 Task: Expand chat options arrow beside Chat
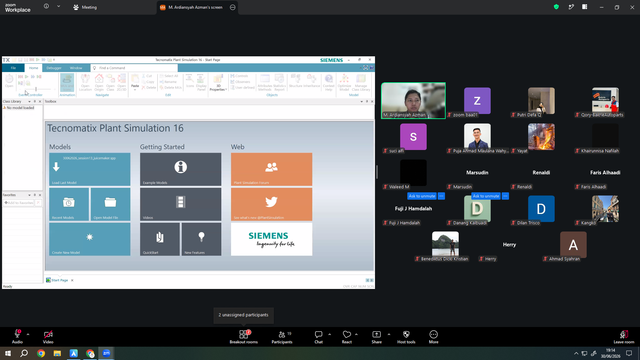tap(329, 334)
